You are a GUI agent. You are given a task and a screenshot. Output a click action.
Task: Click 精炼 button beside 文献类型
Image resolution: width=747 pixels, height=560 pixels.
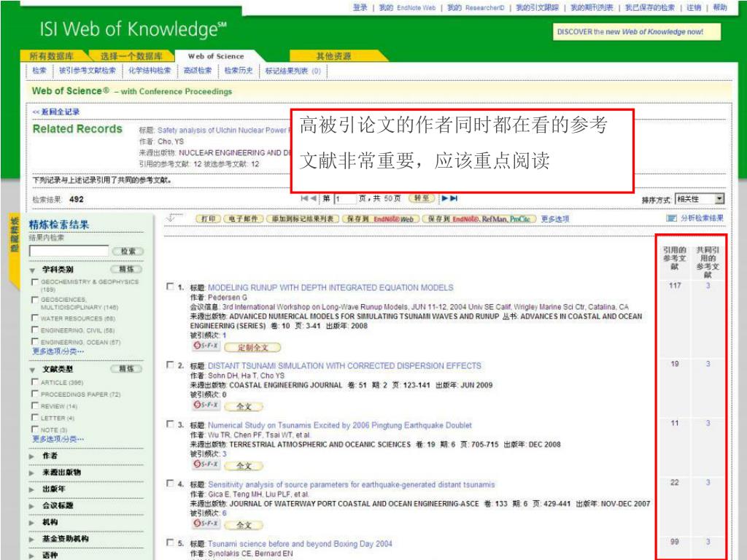click(x=126, y=369)
